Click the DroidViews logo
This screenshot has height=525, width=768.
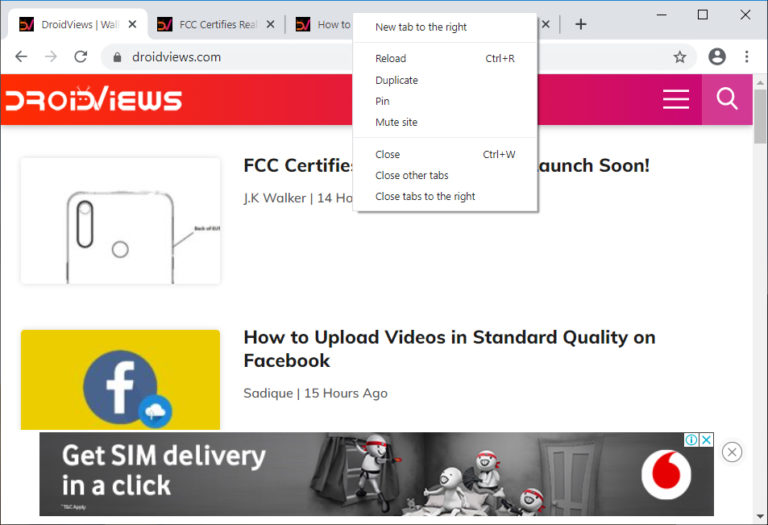click(x=94, y=98)
